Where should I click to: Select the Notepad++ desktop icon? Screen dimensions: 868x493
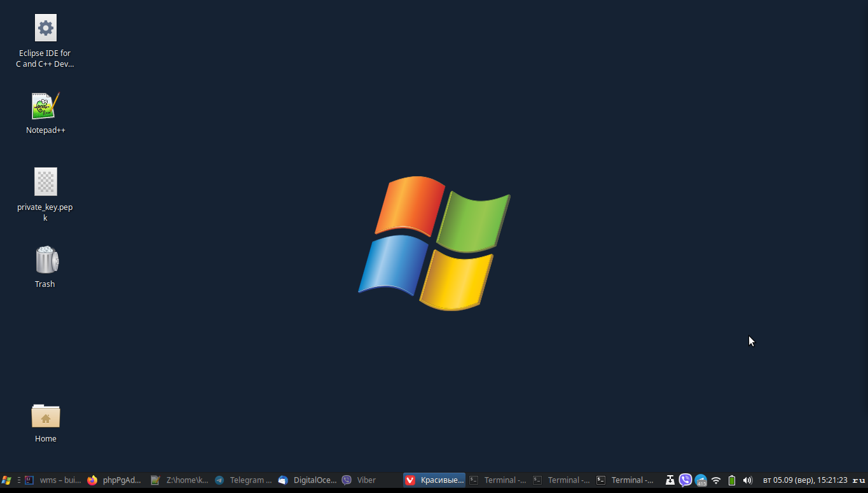click(x=45, y=106)
